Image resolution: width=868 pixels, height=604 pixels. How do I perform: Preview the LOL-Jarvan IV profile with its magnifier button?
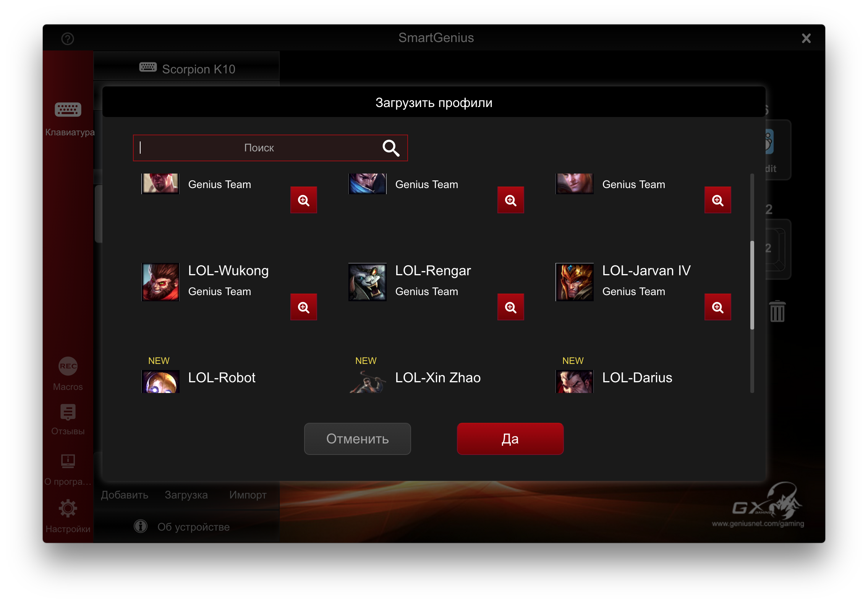pos(717,307)
